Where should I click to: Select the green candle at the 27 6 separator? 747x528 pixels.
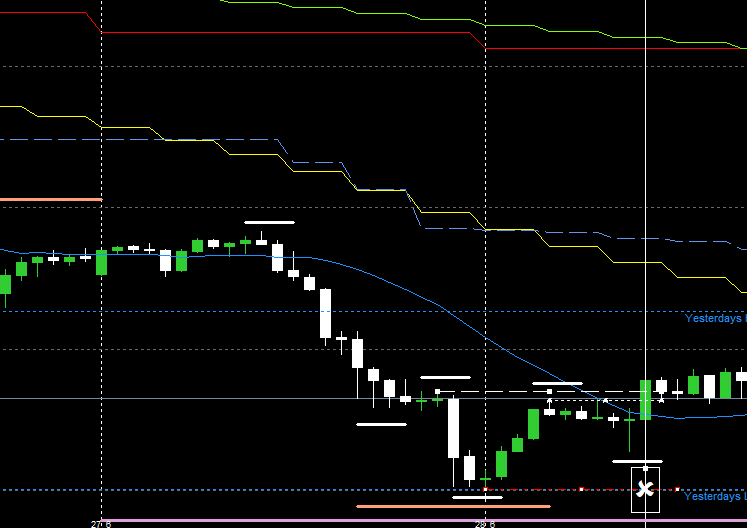pyautogui.click(x=101, y=262)
